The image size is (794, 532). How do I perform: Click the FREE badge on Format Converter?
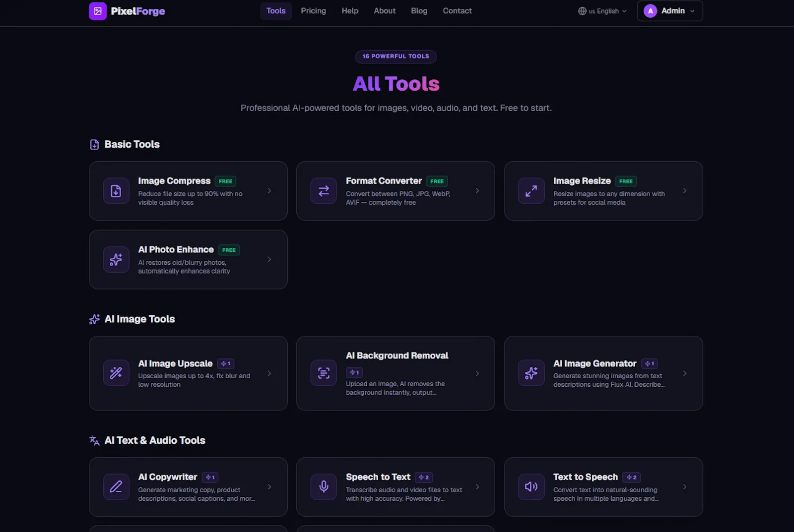coord(437,181)
